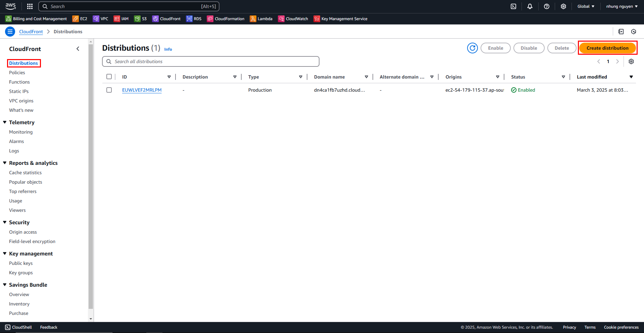Sort by the Status column arrow
The height and width of the screenshot is (333, 644).
click(x=563, y=77)
